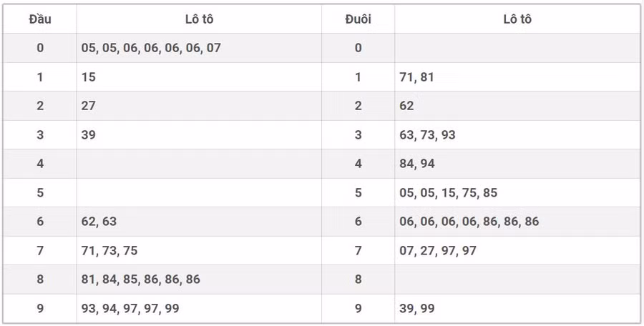Select the cell with 62, 63
Viewport: 644px width, 326px height.
pos(99,222)
